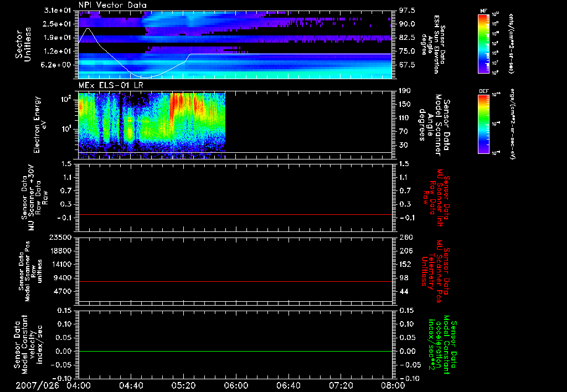Screen dimensions: 567x392
Task: Click the 06:00 time axis label
Action: click(235, 386)
